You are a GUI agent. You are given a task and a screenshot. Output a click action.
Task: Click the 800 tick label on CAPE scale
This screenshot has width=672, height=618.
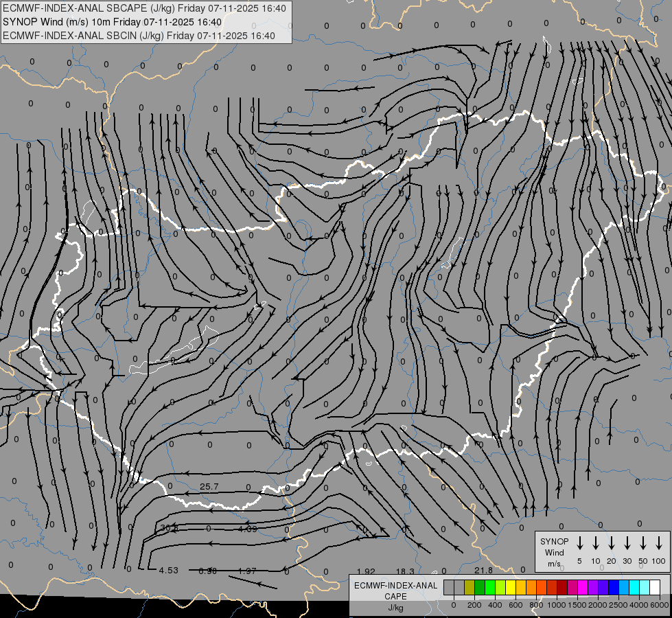[536, 605]
